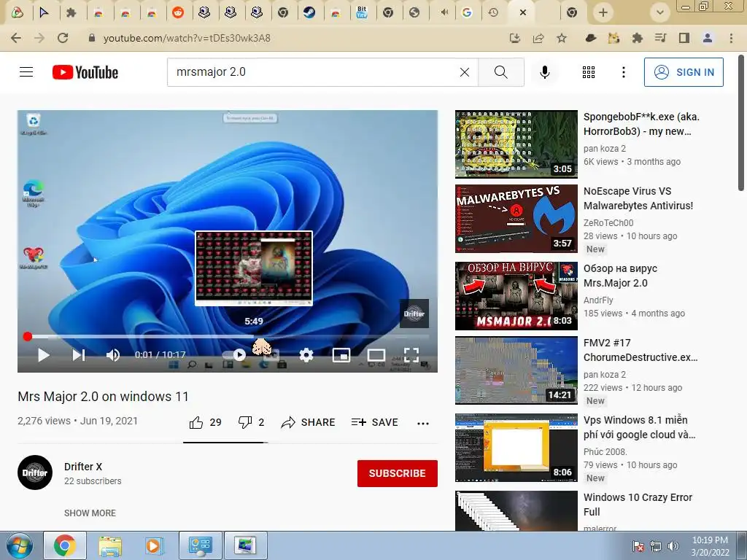
Task: Toggle the autoplay switch in the player
Action: tap(234, 355)
